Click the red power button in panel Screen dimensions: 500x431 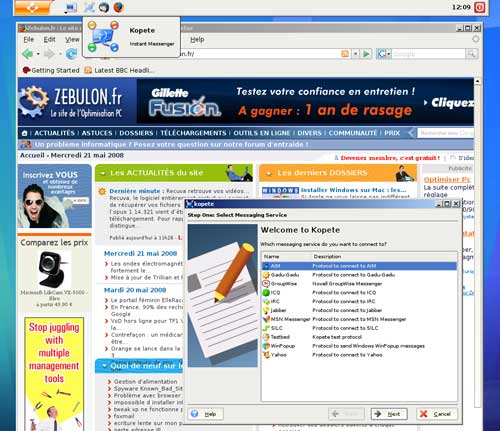coord(479,8)
